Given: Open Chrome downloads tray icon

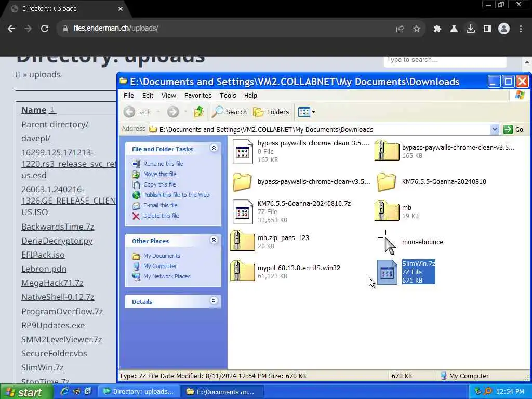Looking at the screenshot, I should pyautogui.click(x=470, y=29).
